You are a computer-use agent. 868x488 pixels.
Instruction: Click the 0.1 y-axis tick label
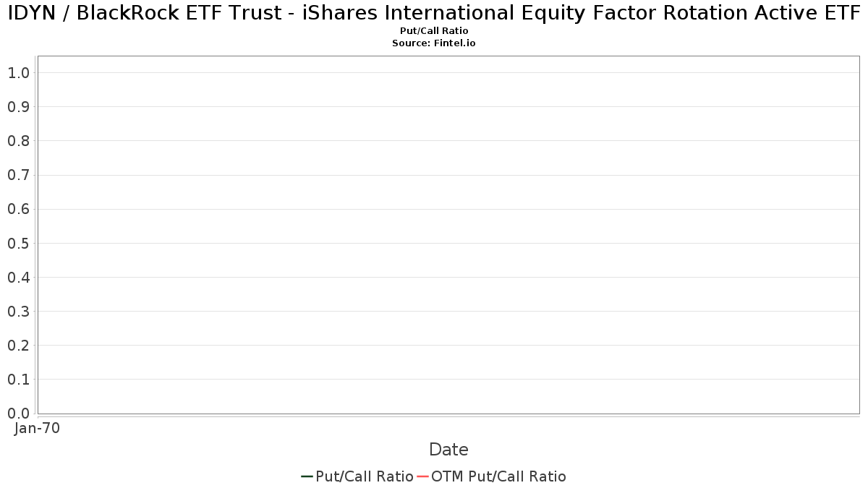tap(18, 380)
